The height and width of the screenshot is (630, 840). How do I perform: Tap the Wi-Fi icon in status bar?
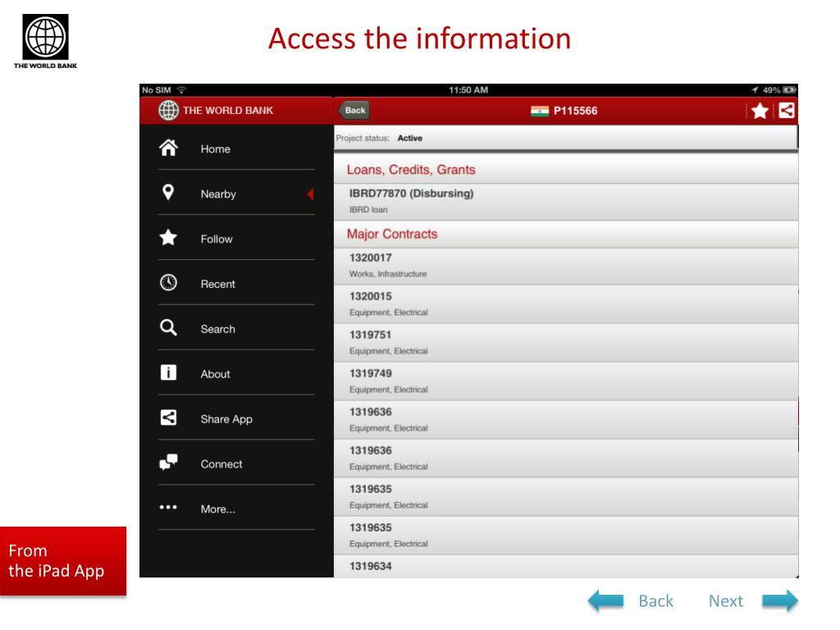pos(181,90)
